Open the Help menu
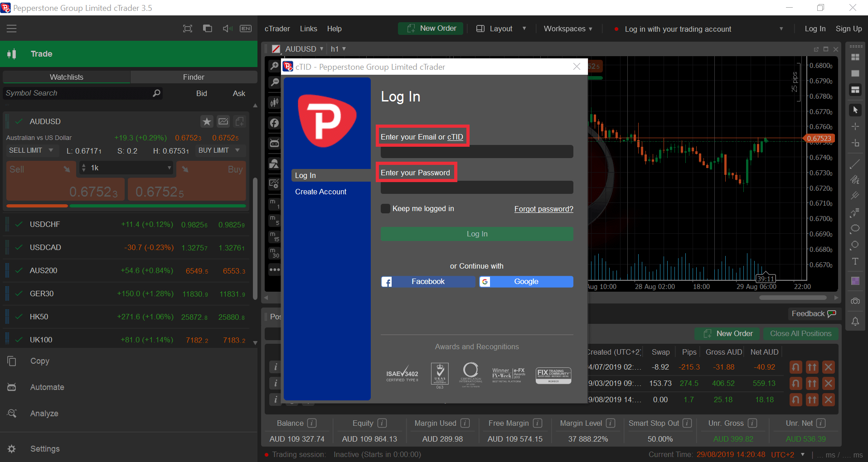 point(335,29)
